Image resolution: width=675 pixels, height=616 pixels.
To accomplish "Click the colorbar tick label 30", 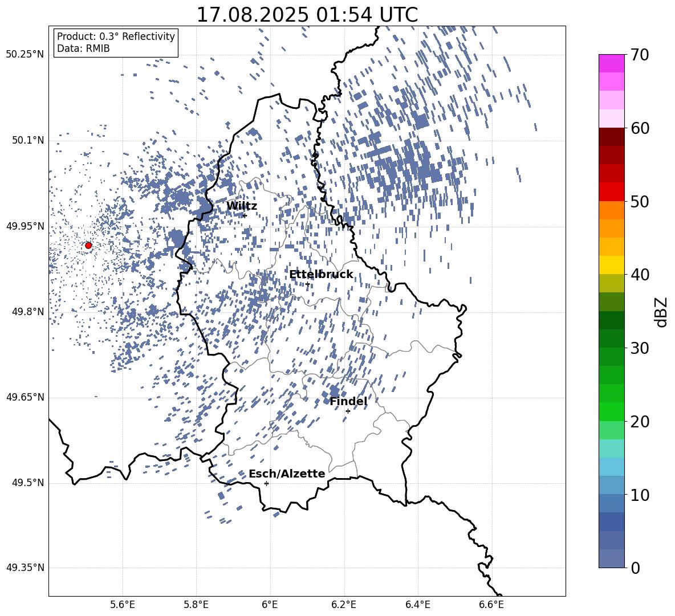I will (x=640, y=348).
